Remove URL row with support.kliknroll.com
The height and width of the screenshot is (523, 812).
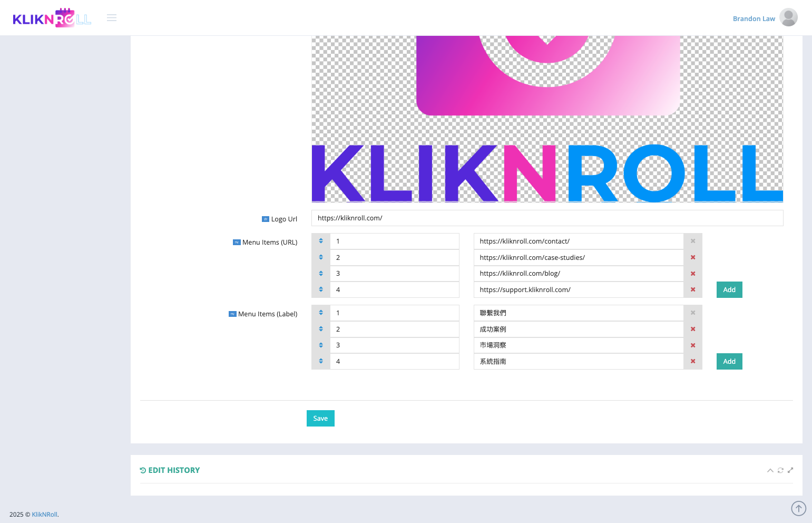(693, 289)
